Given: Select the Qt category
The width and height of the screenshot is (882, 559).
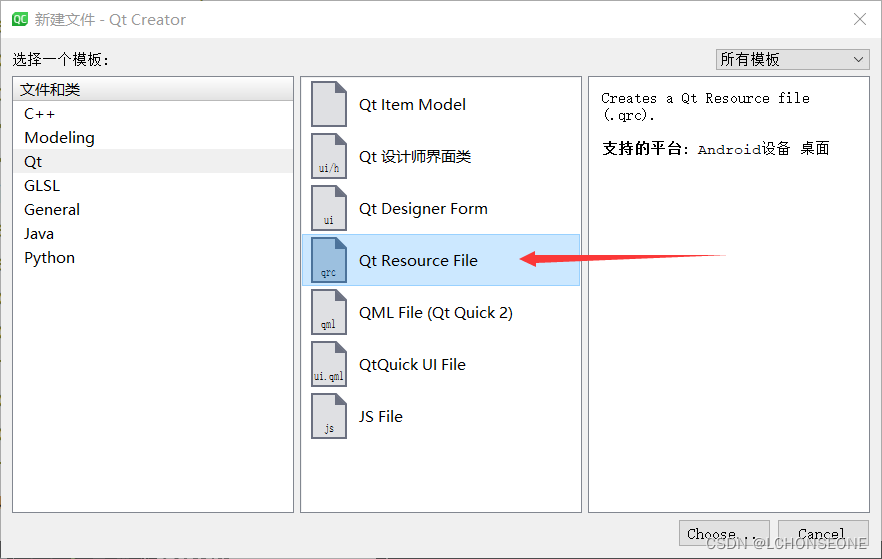Looking at the screenshot, I should [152, 161].
